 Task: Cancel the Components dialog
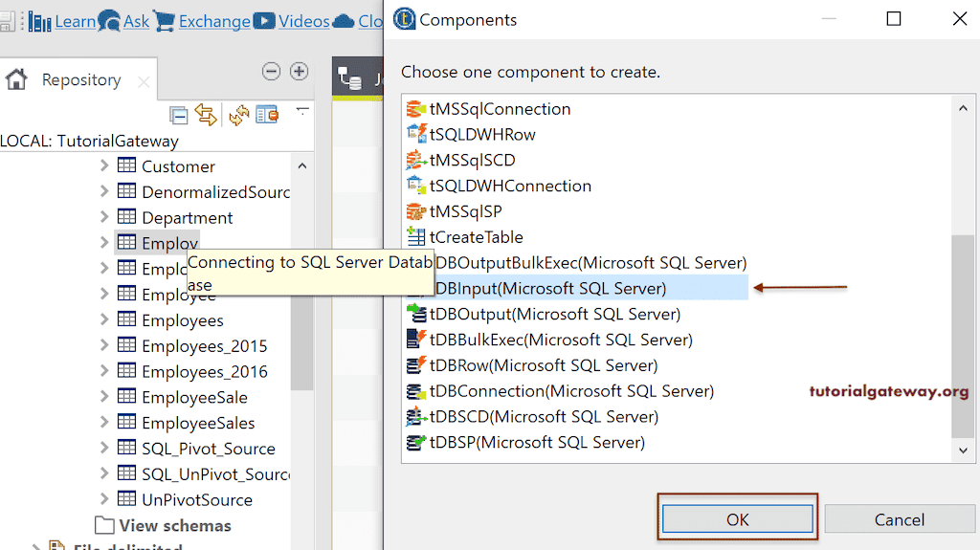899,519
